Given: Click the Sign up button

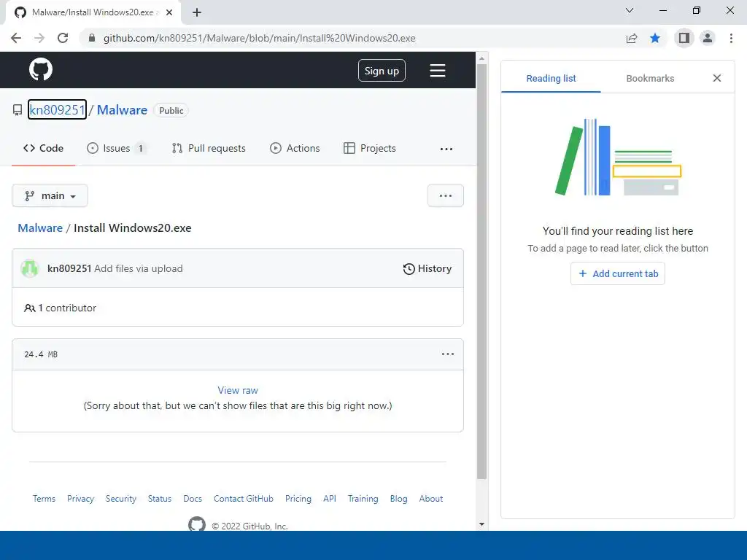Looking at the screenshot, I should pos(382,71).
